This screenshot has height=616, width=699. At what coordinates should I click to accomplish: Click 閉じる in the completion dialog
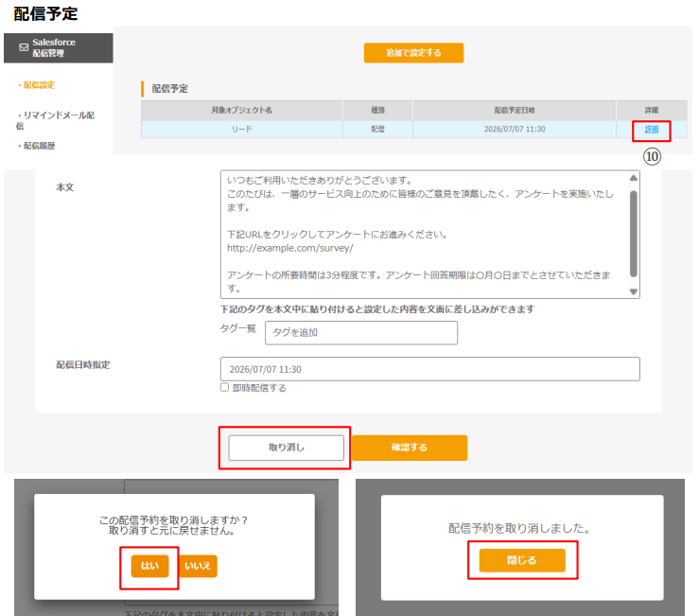522,560
